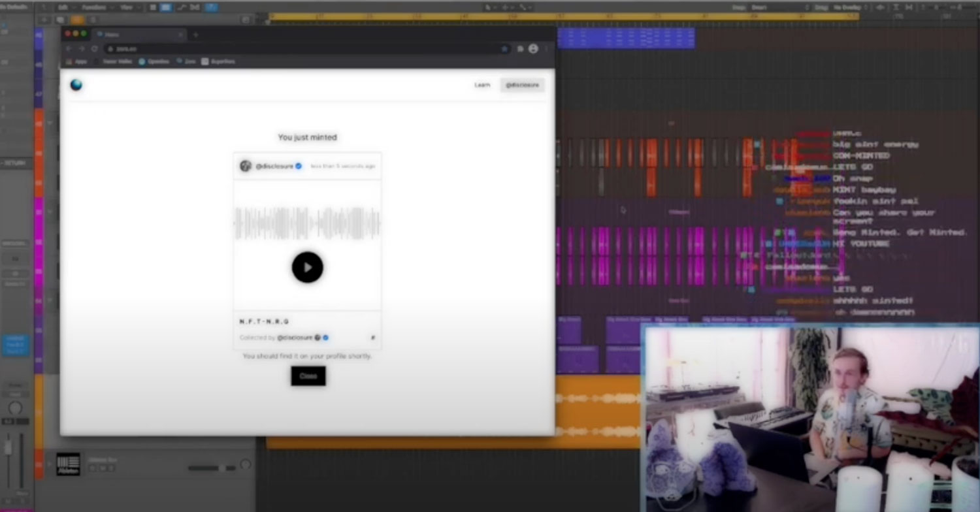This screenshot has height=512, width=980.
Task: Click the Ableton logo track icon
Action: click(68, 464)
